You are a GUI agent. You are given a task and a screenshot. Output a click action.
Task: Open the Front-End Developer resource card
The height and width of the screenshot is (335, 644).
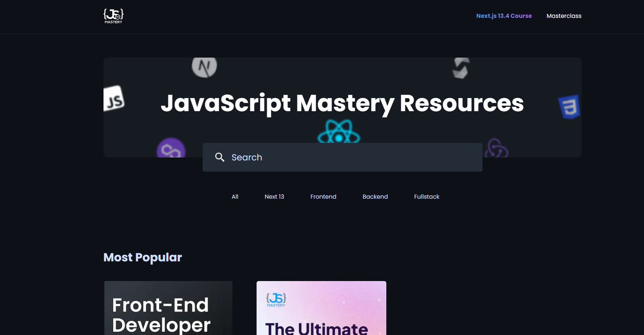tap(168, 308)
